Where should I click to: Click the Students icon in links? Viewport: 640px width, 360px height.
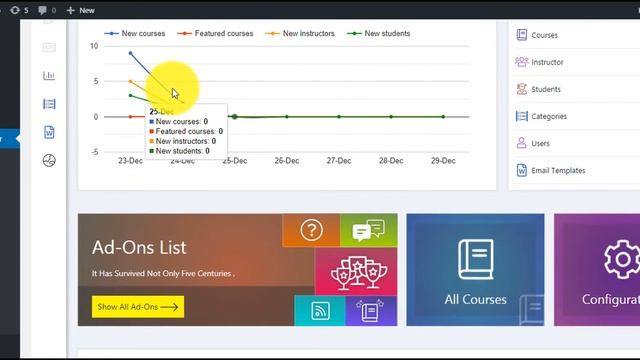tap(522, 89)
